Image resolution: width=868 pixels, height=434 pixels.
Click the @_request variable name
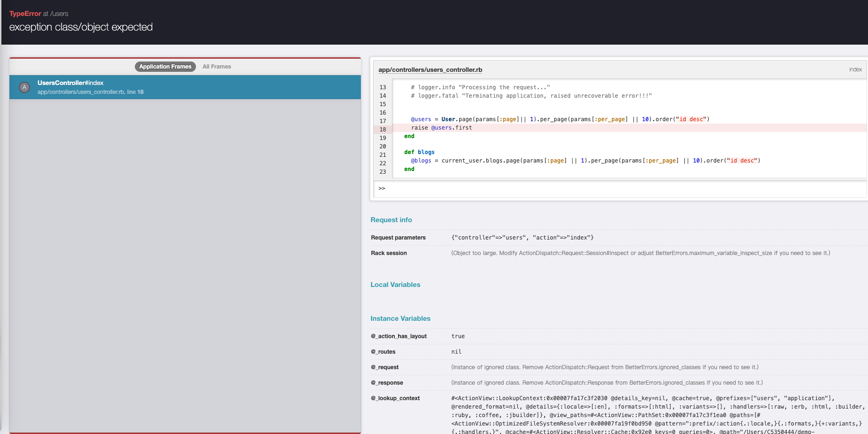[384, 367]
